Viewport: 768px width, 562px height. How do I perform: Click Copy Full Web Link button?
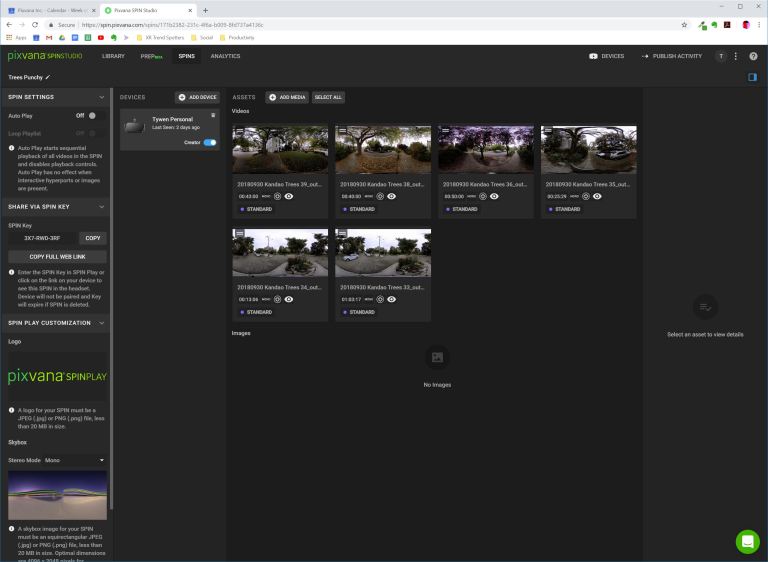click(x=57, y=257)
